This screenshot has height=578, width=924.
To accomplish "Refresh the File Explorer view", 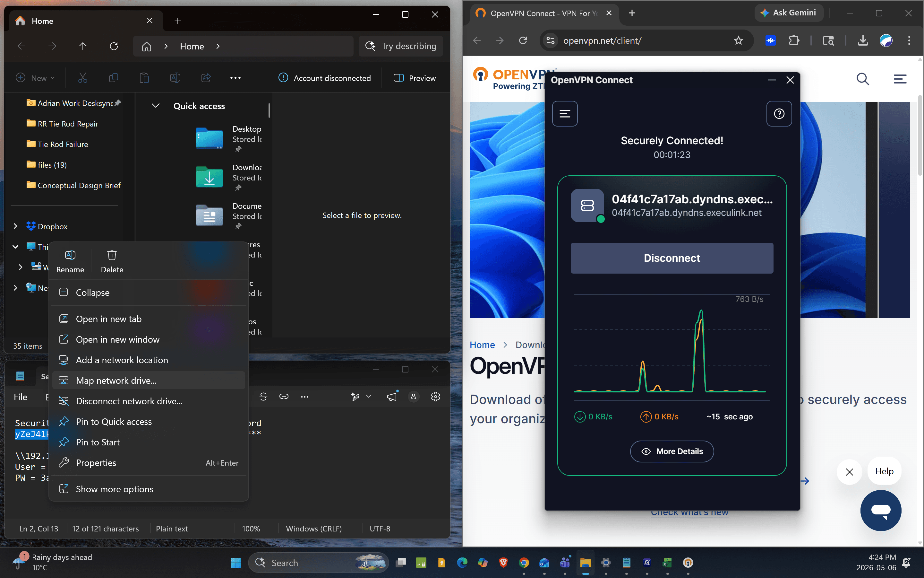I will pos(114,46).
